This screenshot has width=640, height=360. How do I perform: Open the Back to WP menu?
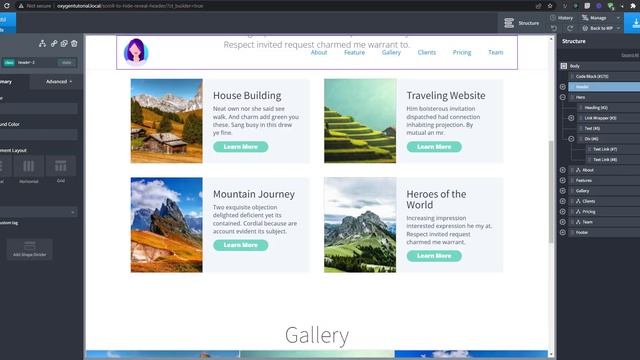click(601, 28)
